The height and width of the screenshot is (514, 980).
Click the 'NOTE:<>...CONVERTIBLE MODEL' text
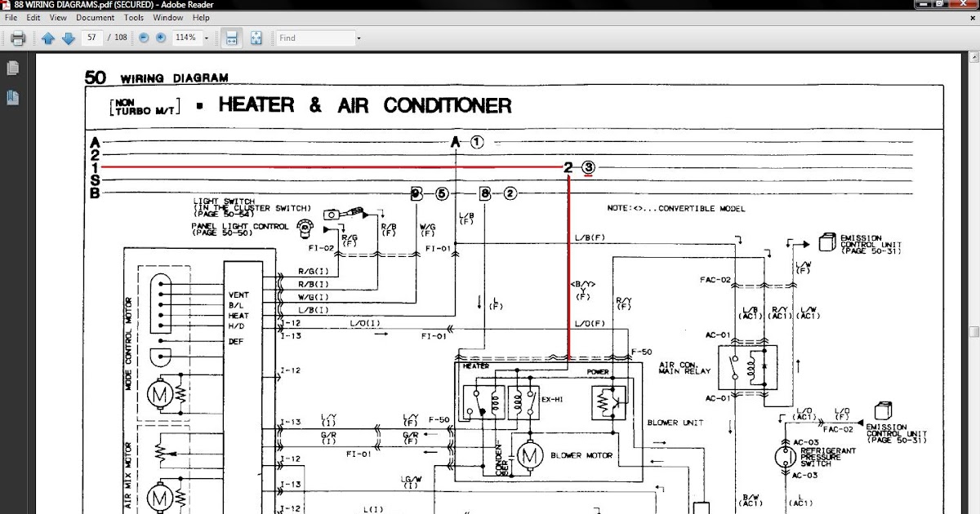click(676, 209)
